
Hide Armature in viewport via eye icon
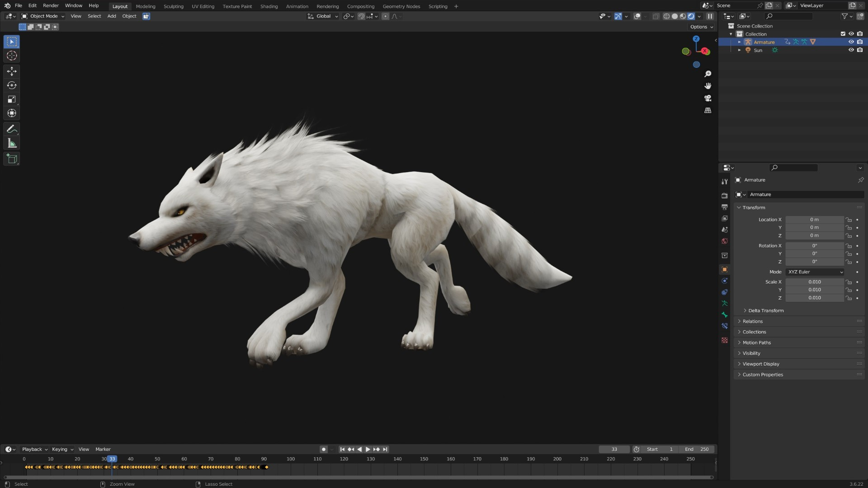click(x=851, y=42)
